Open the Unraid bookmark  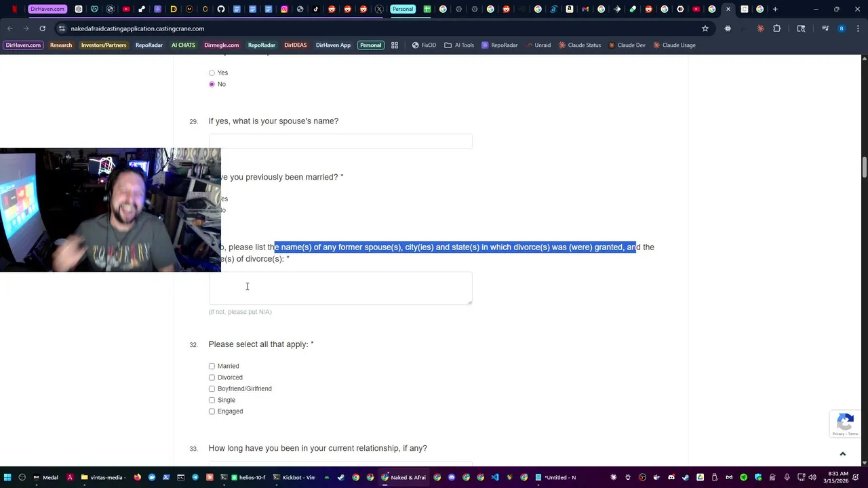click(538, 45)
